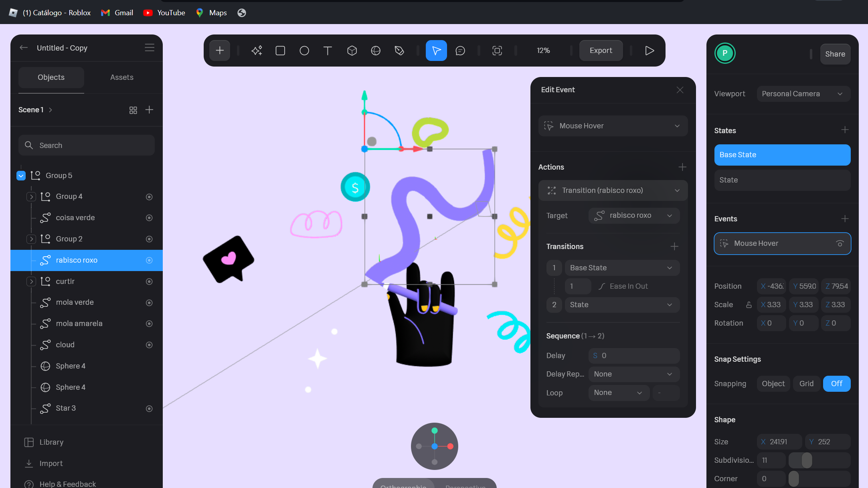Viewport: 868px width, 488px height.
Task: Add a new event with plus
Action: point(845,219)
